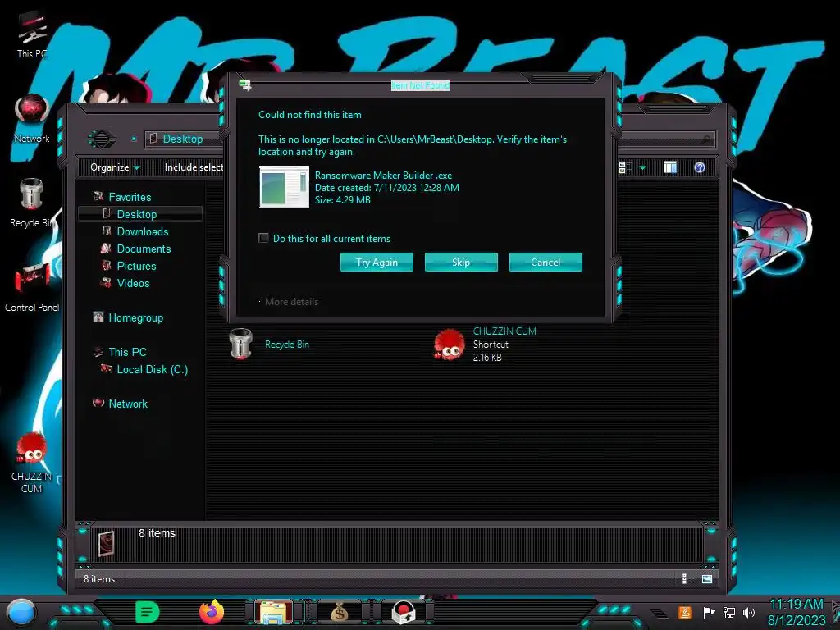
Task: Click the Explorer search magnifier field
Action: [x=706, y=139]
